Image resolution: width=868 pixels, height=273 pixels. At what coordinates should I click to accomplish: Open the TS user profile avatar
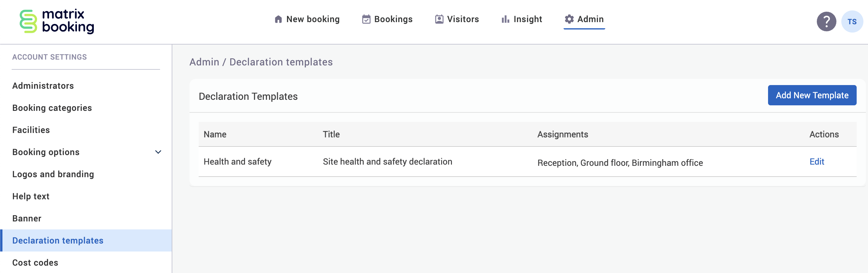(x=851, y=21)
